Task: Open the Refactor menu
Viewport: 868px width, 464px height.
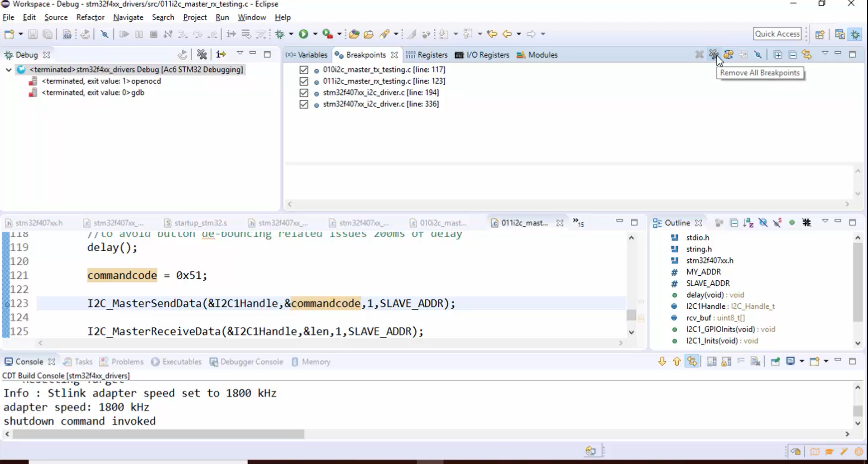Action: click(90, 17)
